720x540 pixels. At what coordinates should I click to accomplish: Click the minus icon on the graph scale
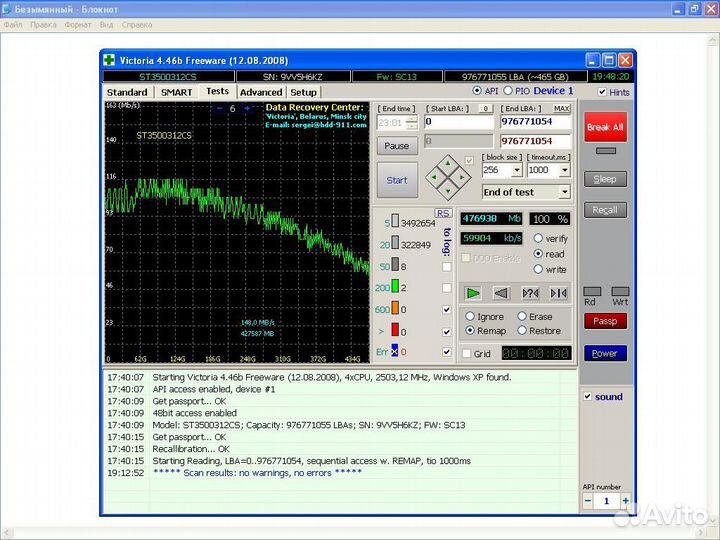pyautogui.click(x=218, y=108)
